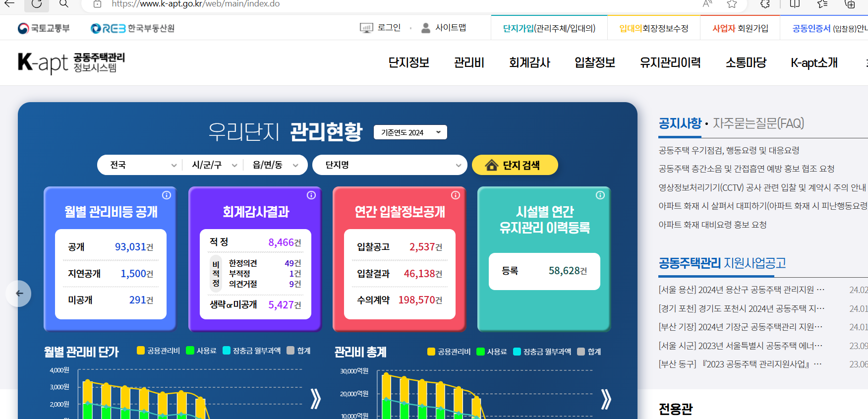The width and height of the screenshot is (868, 419).
Task: Open [경기 포천] 경기도 포천시 2024년 post
Action: pyautogui.click(x=742, y=308)
